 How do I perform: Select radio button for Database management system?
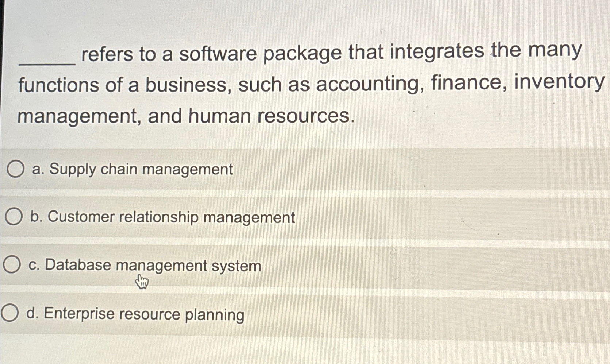[11, 264]
